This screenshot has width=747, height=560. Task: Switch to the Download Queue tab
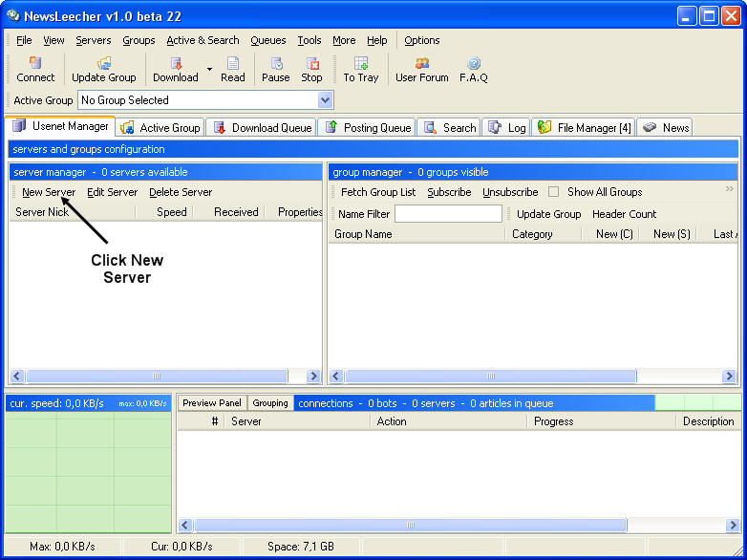261,128
